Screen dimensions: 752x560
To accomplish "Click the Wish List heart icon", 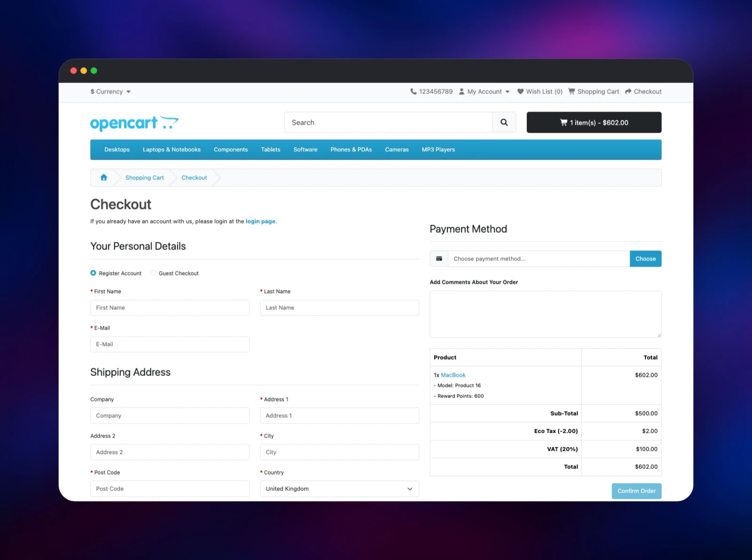I will point(520,92).
